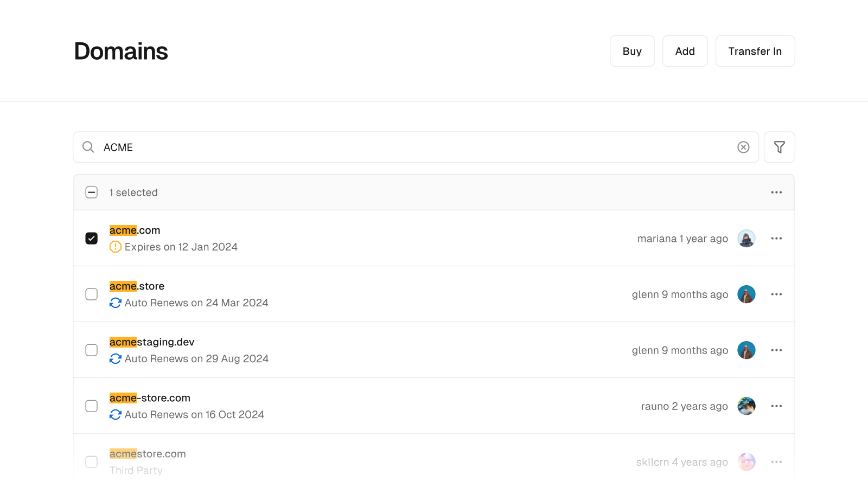Viewport: 868px width, 488px height.
Task: Open the actions menu for acme-store.com
Action: pyautogui.click(x=776, y=406)
